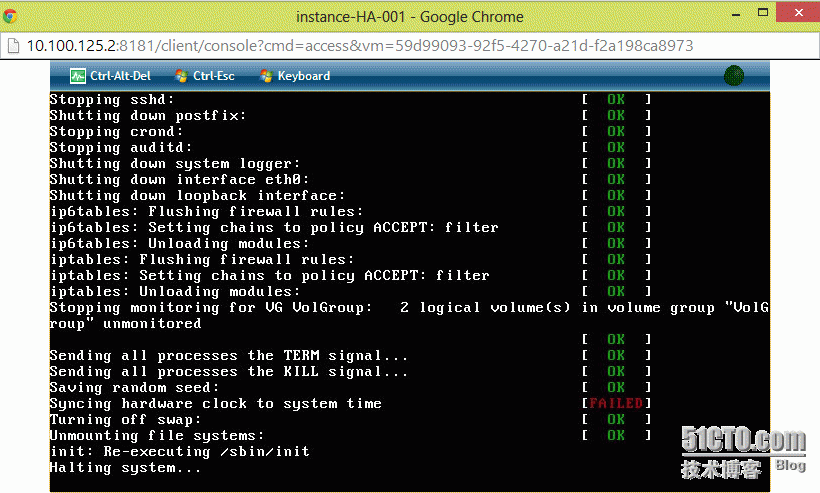Click 'Sending all processes the KILL signal...' line
This screenshot has height=493, width=820.
[229, 372]
